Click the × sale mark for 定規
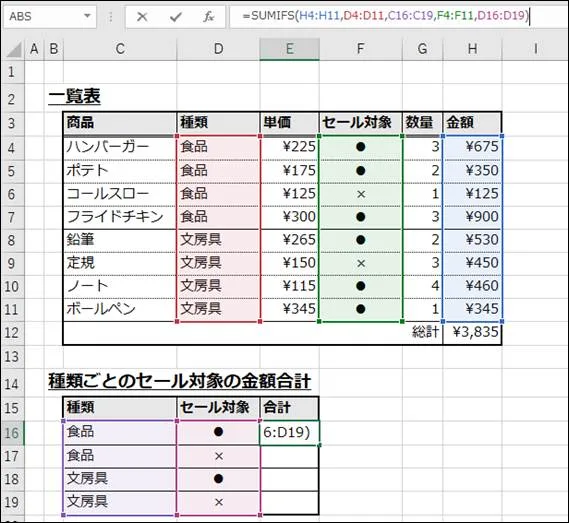This screenshot has width=569, height=523. coord(361,263)
